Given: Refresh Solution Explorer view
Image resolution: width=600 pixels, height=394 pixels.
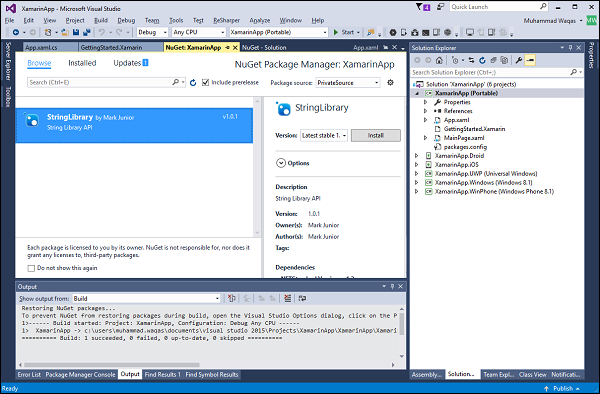Looking at the screenshot, I should point(482,60).
